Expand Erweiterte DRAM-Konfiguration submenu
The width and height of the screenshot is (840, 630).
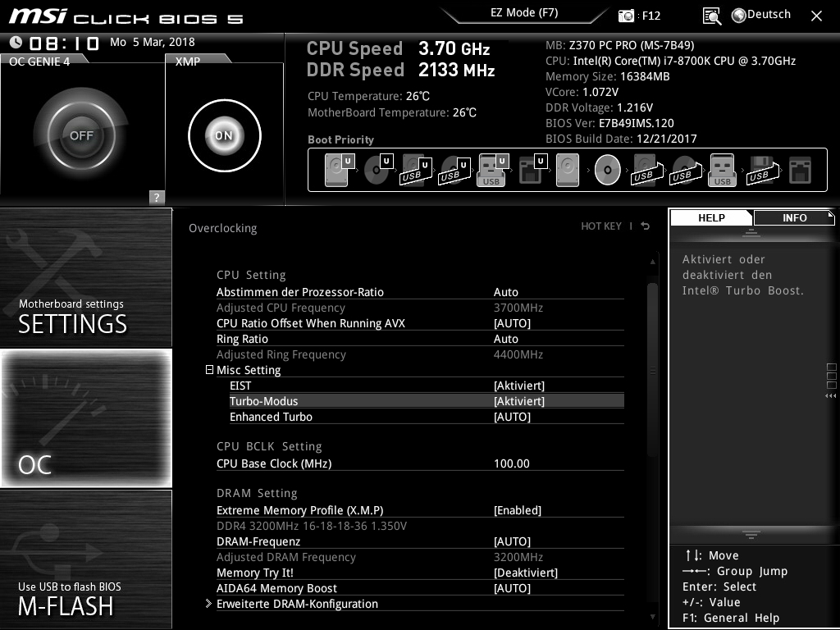point(297,604)
